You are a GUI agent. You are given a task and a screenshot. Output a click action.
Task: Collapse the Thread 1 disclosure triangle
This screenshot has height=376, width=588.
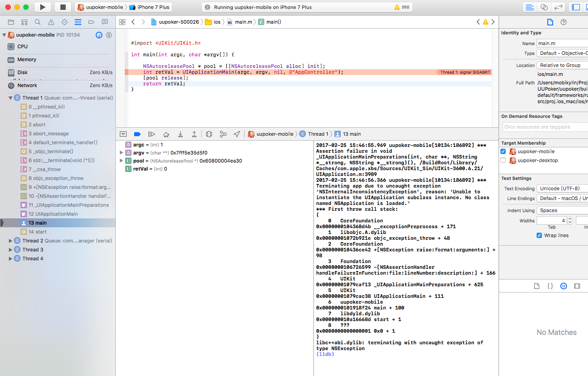coord(11,98)
